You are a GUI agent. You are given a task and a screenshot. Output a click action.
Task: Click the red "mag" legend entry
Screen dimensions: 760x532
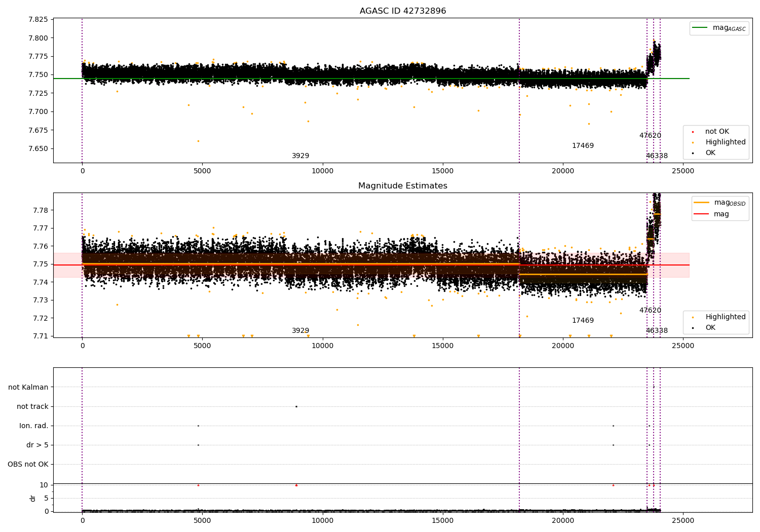[x=712, y=214]
